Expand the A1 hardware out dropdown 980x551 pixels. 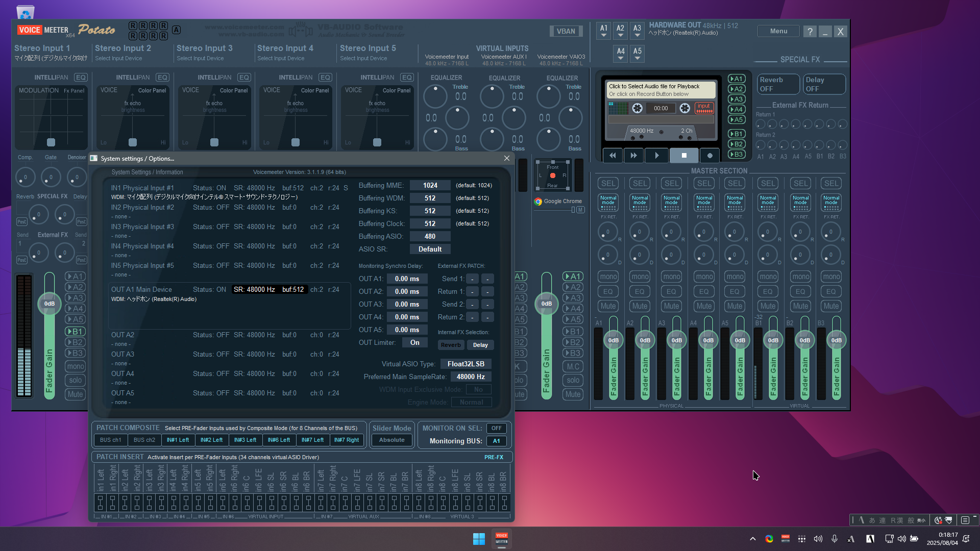(604, 31)
